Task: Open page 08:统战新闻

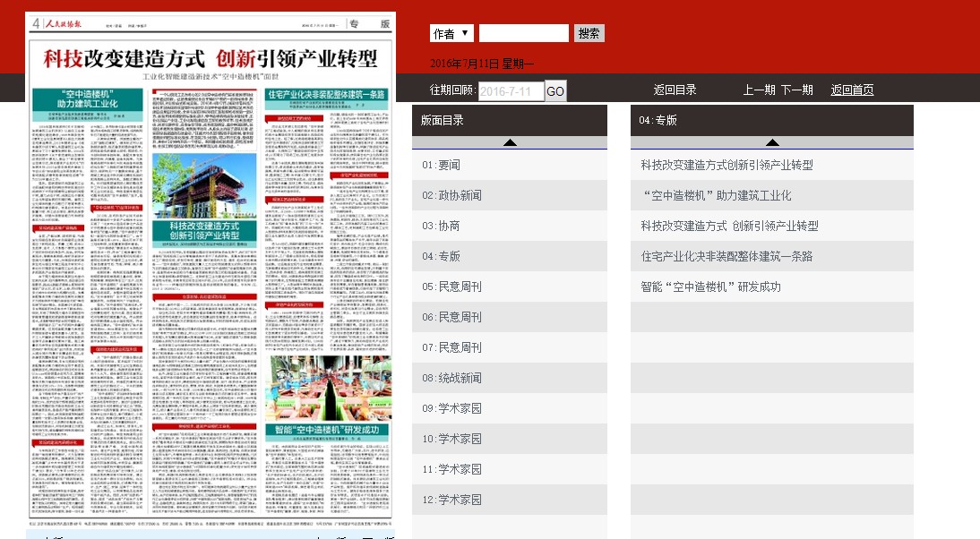Action: click(x=451, y=378)
